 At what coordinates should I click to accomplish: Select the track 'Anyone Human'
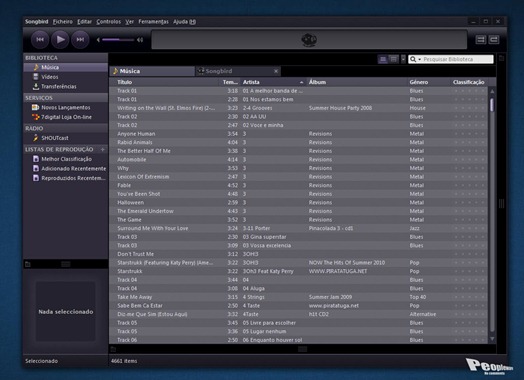coord(298,134)
